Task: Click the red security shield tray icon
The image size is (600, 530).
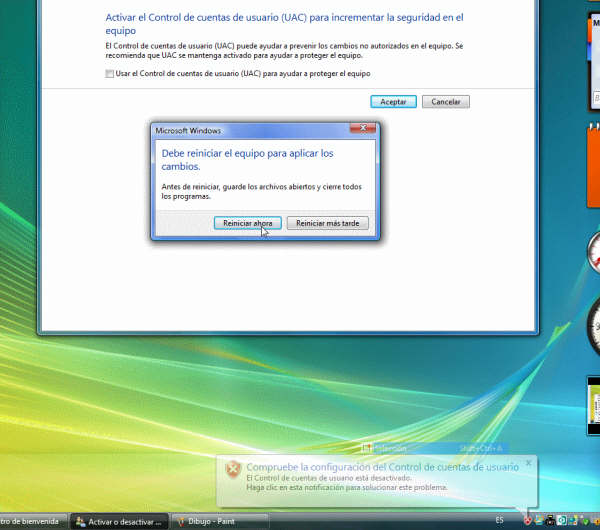Action: (x=528, y=521)
